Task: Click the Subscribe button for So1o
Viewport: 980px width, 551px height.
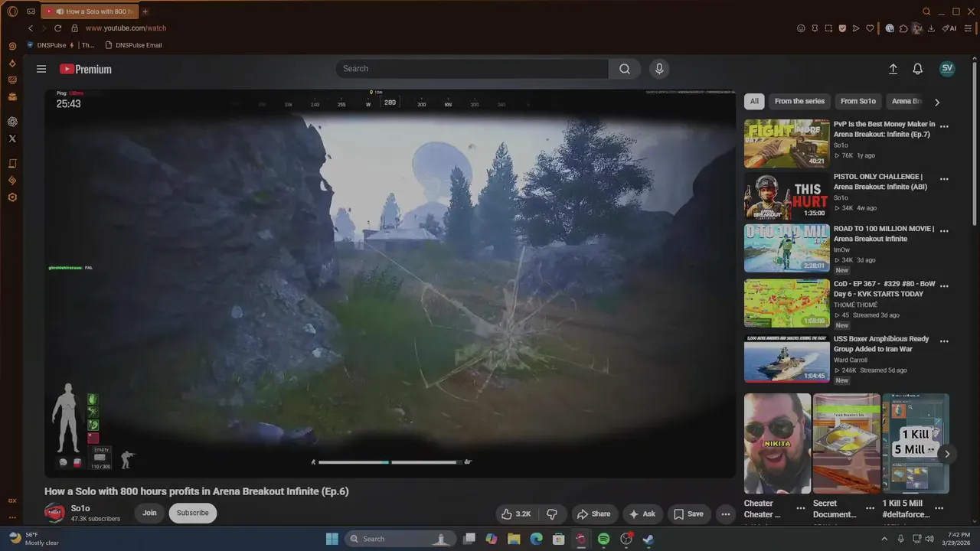Action: (192, 513)
